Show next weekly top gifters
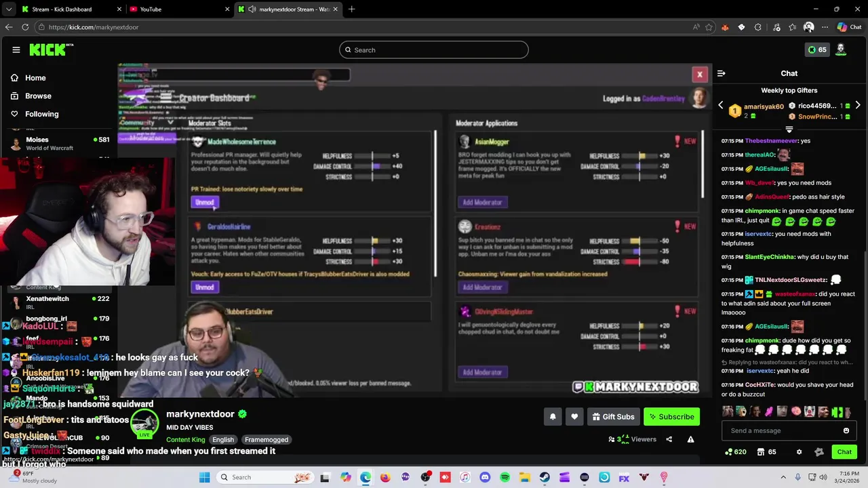 pos(858,106)
